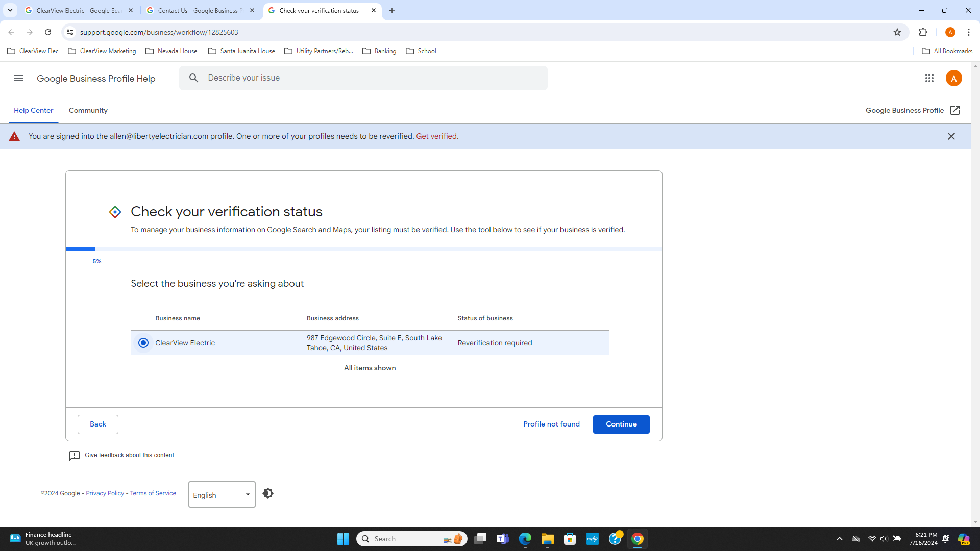Open the Contact Us browser tab
The image size is (980, 551).
[199, 10]
